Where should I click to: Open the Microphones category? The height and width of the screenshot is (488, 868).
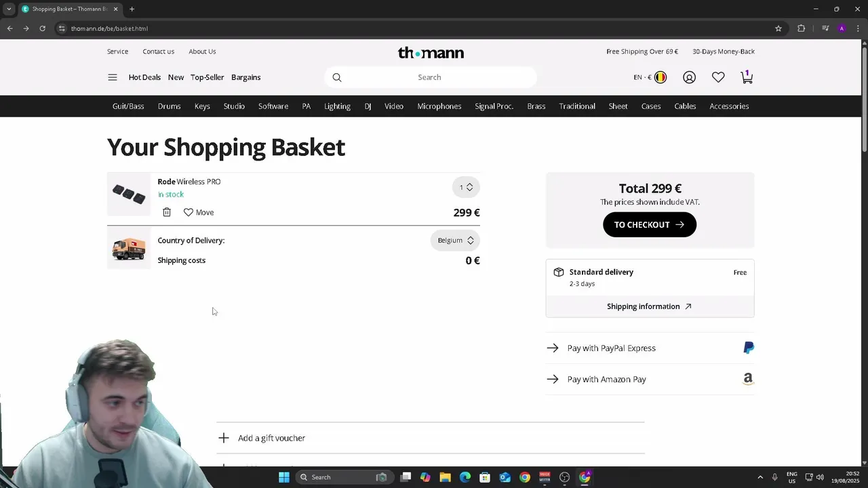439,106
